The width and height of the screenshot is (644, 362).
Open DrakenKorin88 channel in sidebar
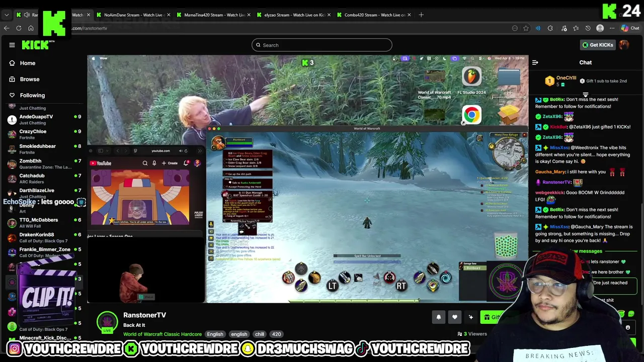[45, 237]
